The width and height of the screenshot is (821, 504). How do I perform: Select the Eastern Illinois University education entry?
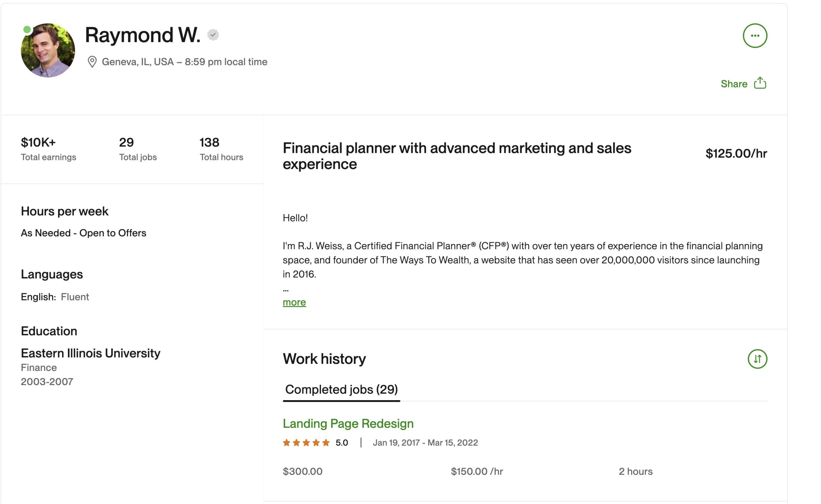pyautogui.click(x=90, y=353)
